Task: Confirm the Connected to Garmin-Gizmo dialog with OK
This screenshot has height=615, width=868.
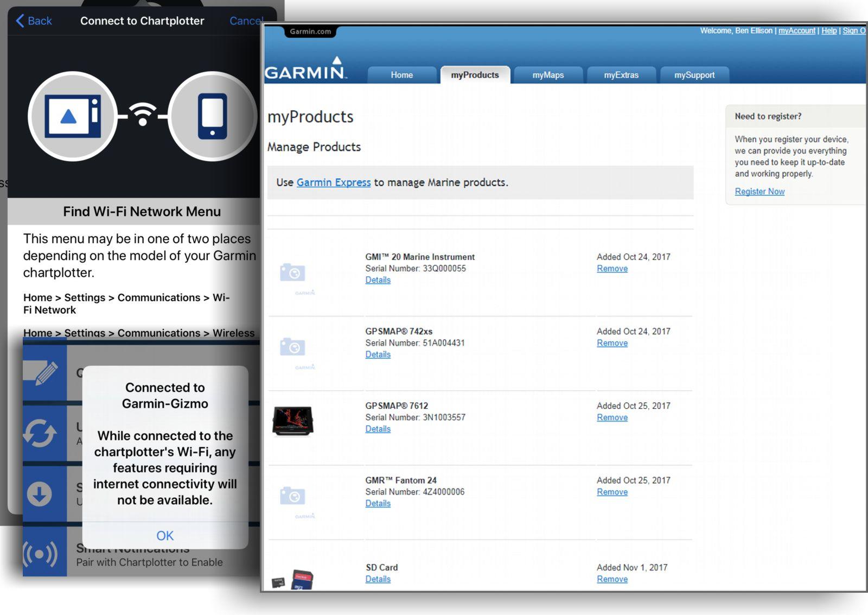Action: [x=165, y=535]
